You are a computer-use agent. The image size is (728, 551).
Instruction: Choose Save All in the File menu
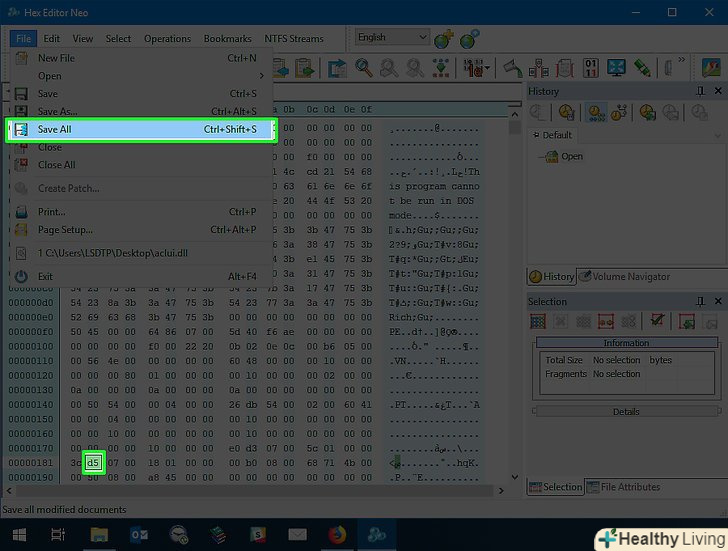pyautogui.click(x=141, y=130)
